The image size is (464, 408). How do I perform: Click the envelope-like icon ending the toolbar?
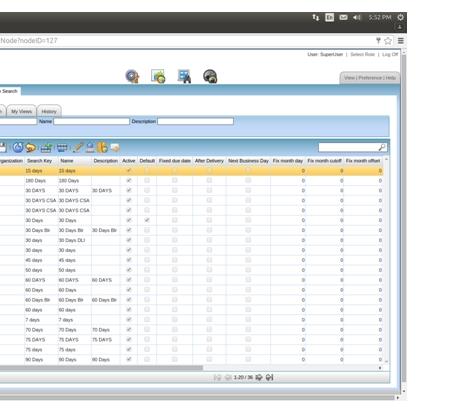point(115,147)
